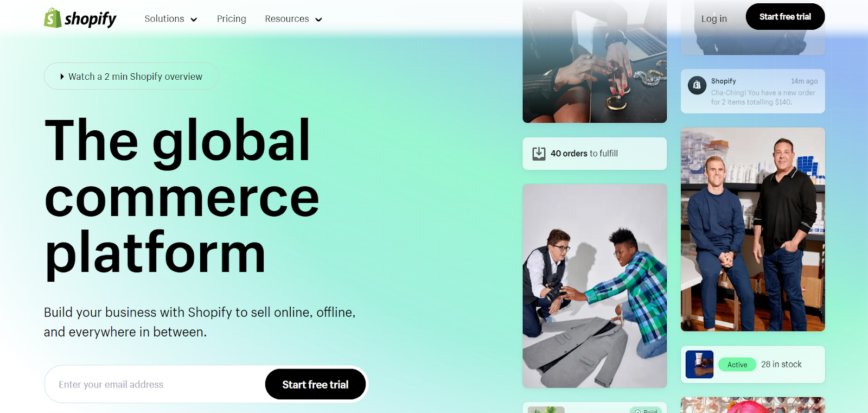Open the Solutions menu
Image resolution: width=868 pixels, height=413 pixels.
click(x=171, y=19)
